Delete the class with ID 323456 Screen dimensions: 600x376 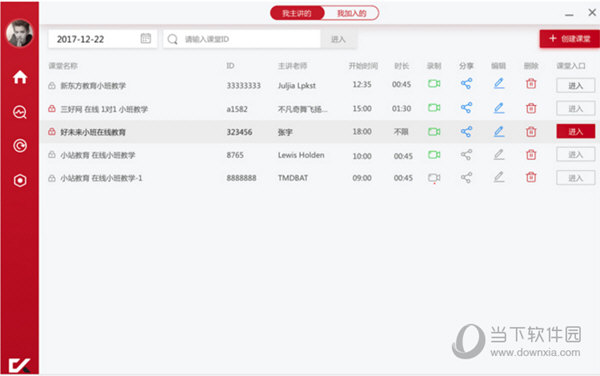click(531, 132)
